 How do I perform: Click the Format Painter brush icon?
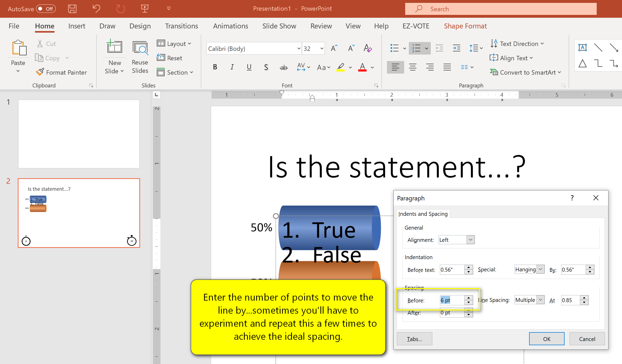[40, 72]
